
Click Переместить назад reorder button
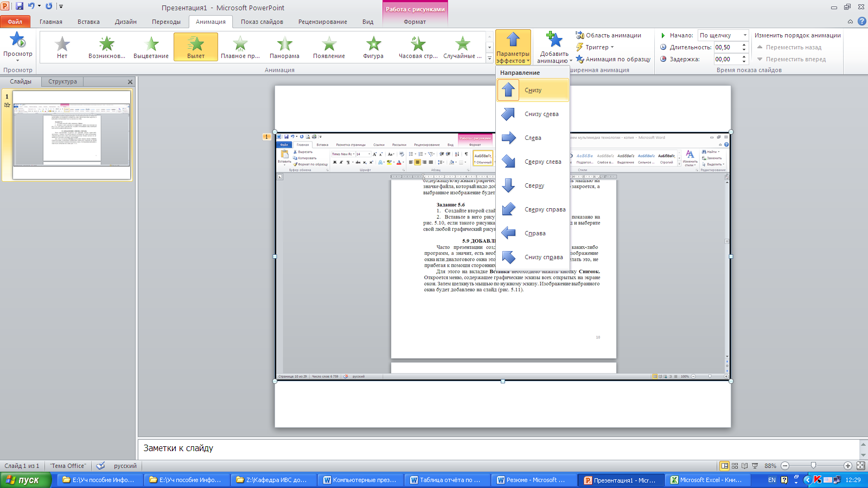789,47
